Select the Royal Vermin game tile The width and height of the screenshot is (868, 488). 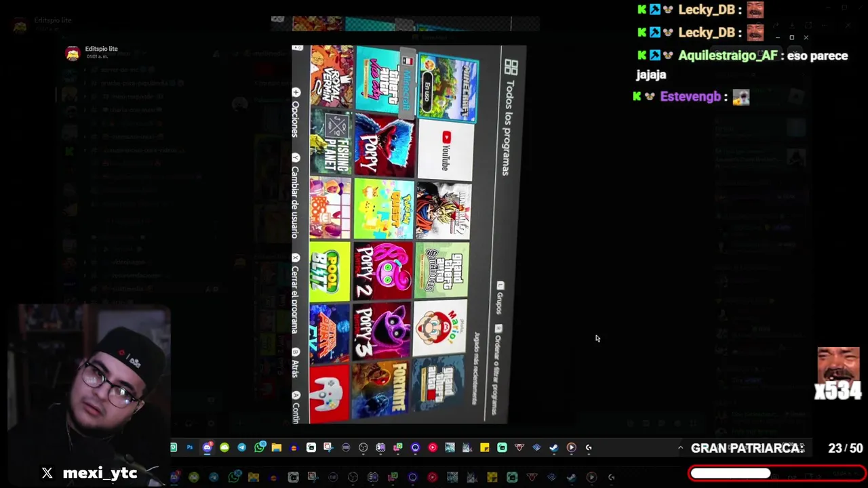click(332, 77)
